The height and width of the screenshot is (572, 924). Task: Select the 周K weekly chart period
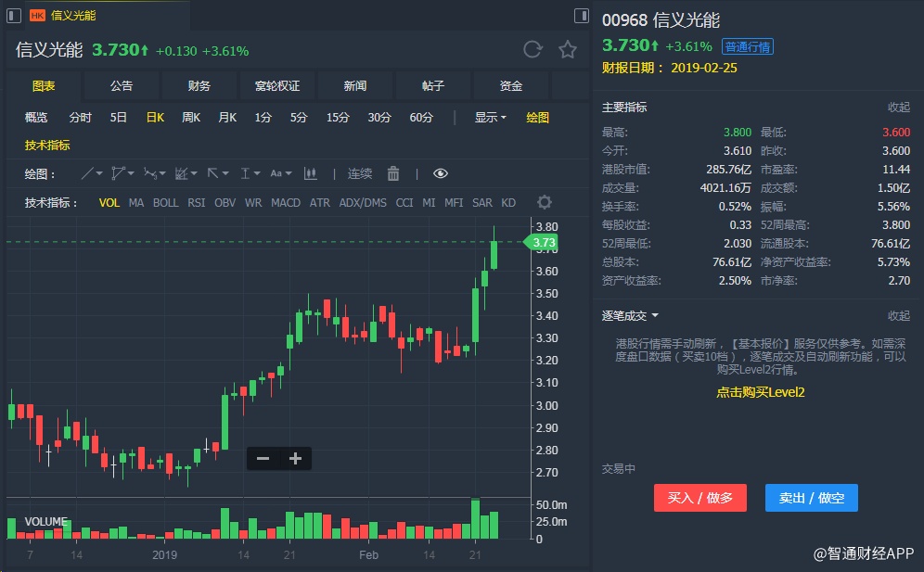click(191, 117)
